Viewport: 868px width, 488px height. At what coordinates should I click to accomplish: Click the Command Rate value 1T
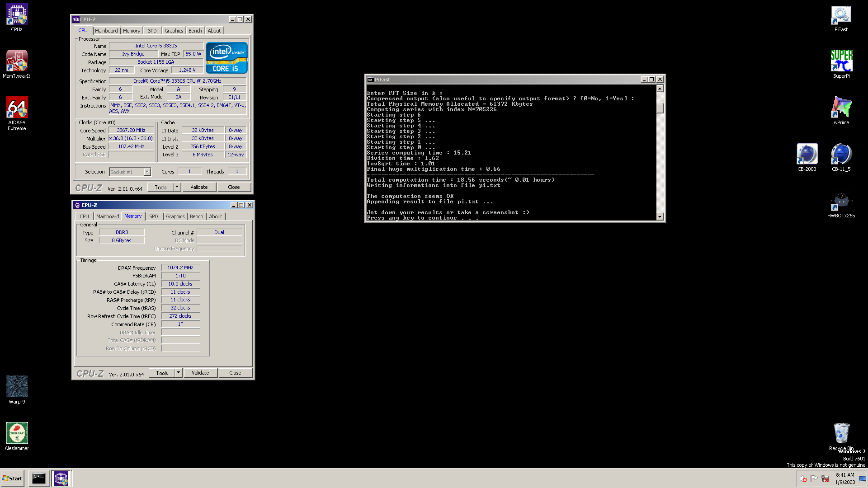click(180, 324)
